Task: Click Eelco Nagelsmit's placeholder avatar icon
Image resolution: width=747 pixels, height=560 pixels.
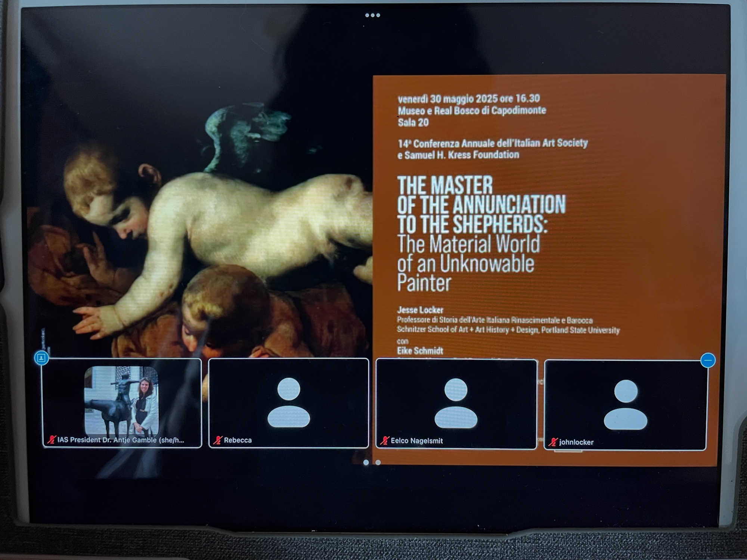Action: click(x=456, y=403)
